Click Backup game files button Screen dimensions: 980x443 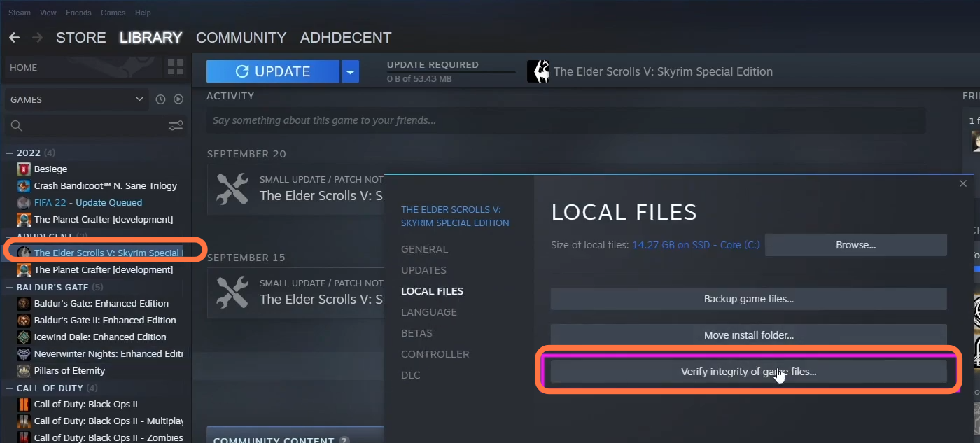(748, 299)
